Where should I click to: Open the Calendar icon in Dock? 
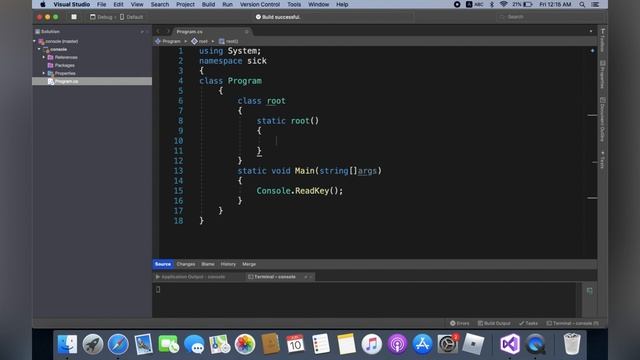click(x=295, y=344)
